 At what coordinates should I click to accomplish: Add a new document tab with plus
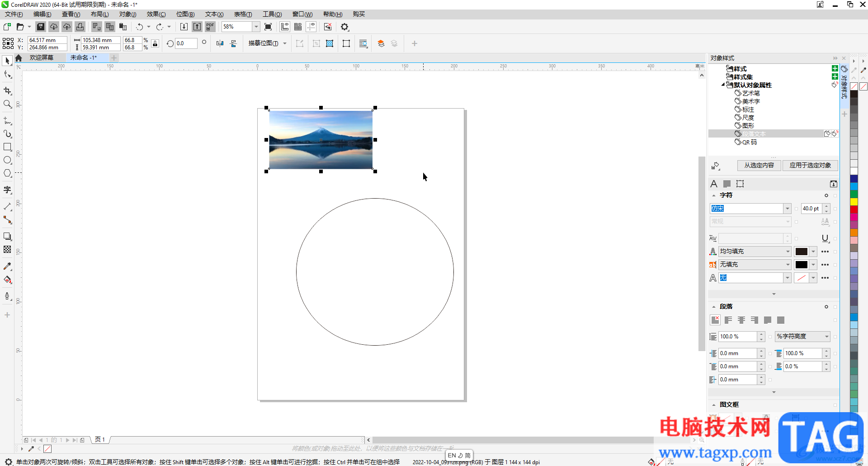(114, 57)
